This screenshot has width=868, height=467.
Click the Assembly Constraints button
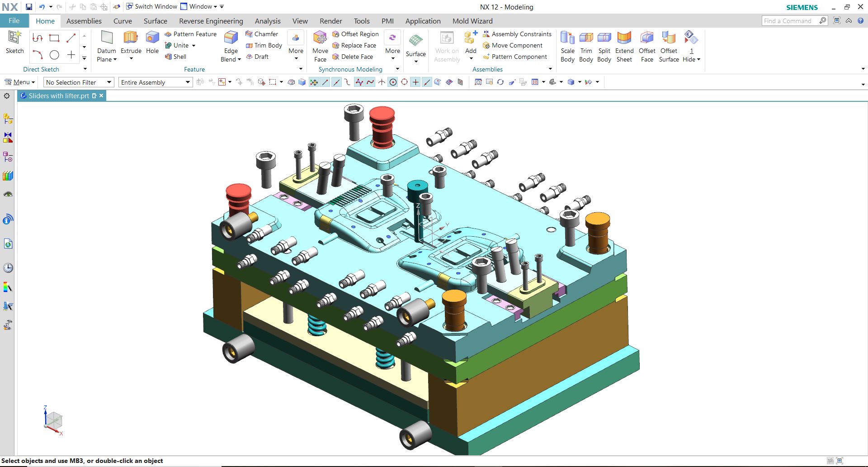(x=517, y=34)
